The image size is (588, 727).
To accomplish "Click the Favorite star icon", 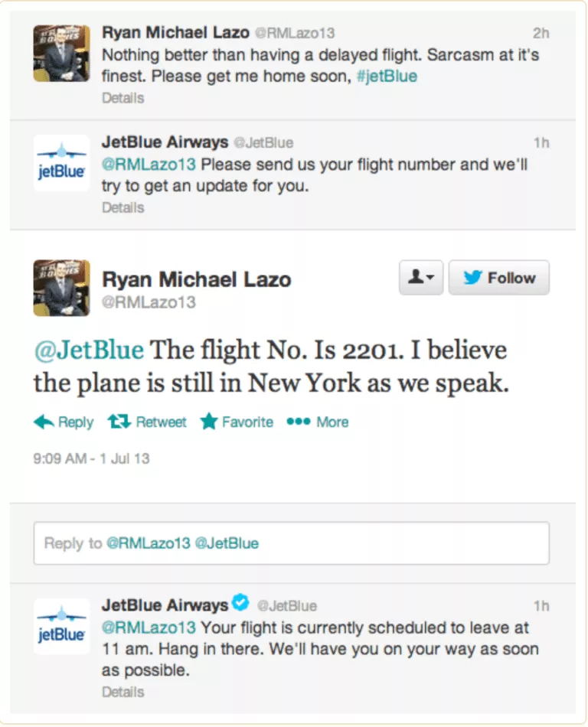I will coord(209,422).
